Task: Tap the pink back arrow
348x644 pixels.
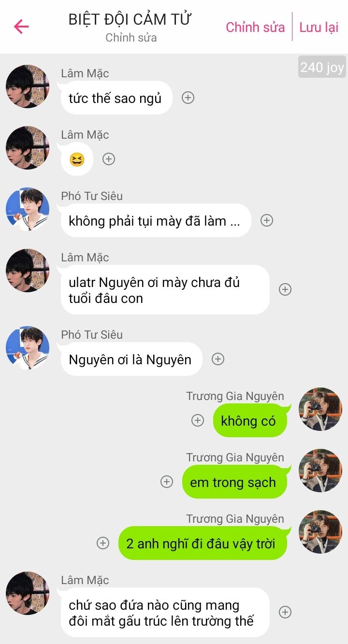Action: 22,27
